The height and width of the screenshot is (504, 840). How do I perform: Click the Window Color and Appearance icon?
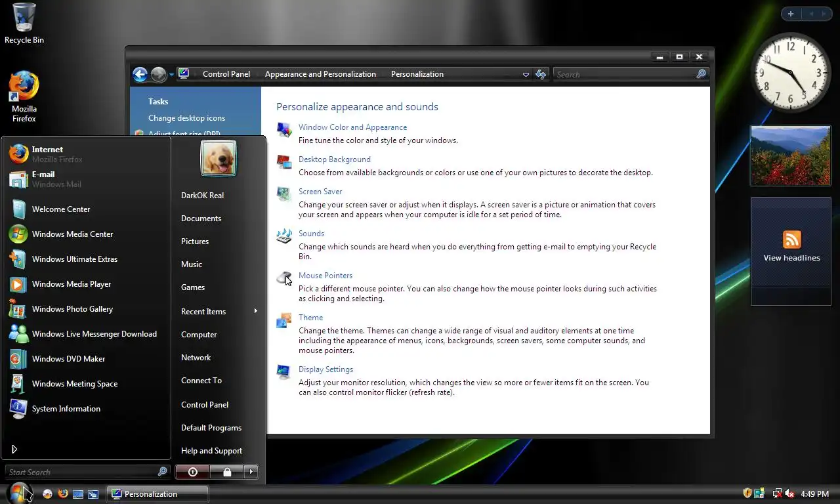(284, 129)
